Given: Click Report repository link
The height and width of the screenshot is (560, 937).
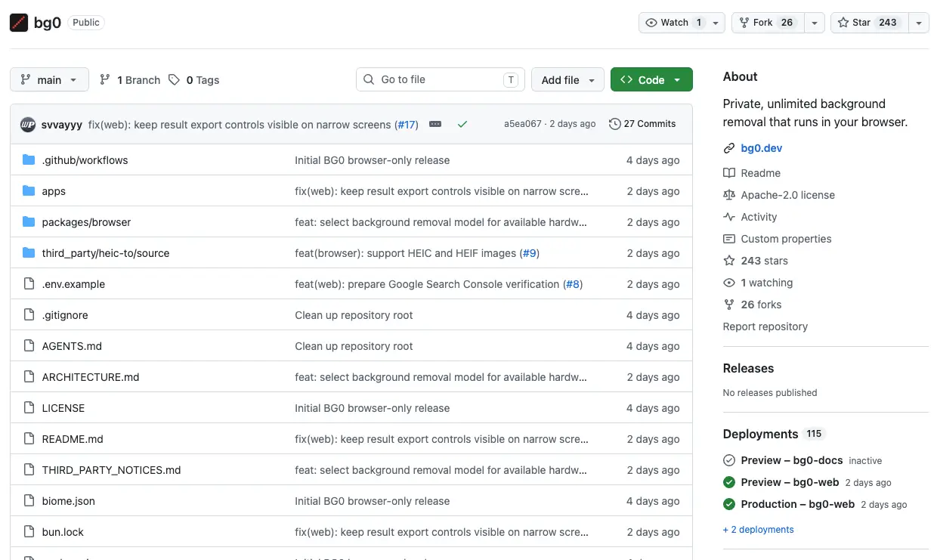Looking at the screenshot, I should (765, 326).
